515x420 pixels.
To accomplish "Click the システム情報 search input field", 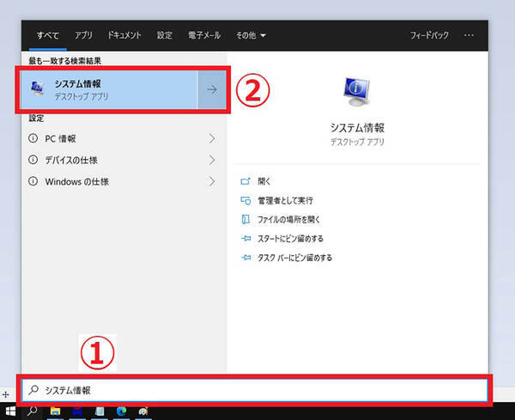I will point(255,390).
